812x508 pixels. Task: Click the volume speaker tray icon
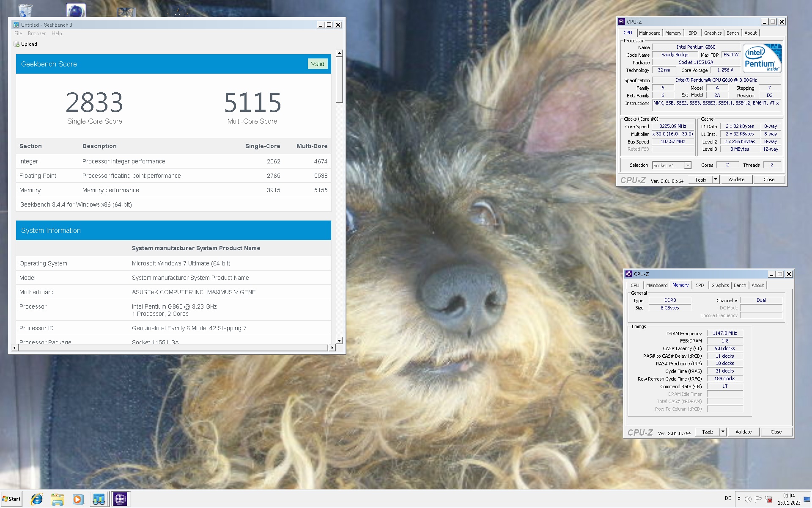click(x=748, y=499)
